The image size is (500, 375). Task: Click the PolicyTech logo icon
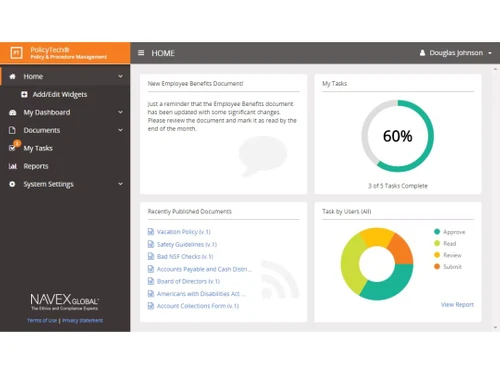[x=16, y=53]
